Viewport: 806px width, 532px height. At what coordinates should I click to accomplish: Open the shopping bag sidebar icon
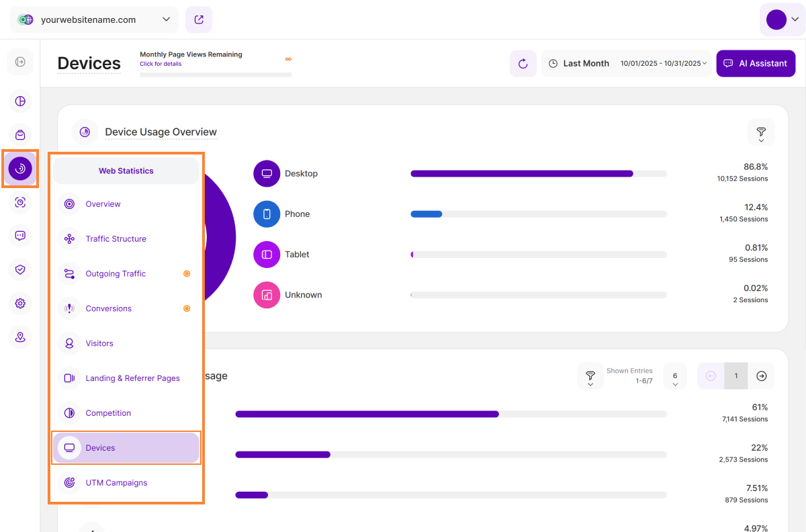[20, 135]
